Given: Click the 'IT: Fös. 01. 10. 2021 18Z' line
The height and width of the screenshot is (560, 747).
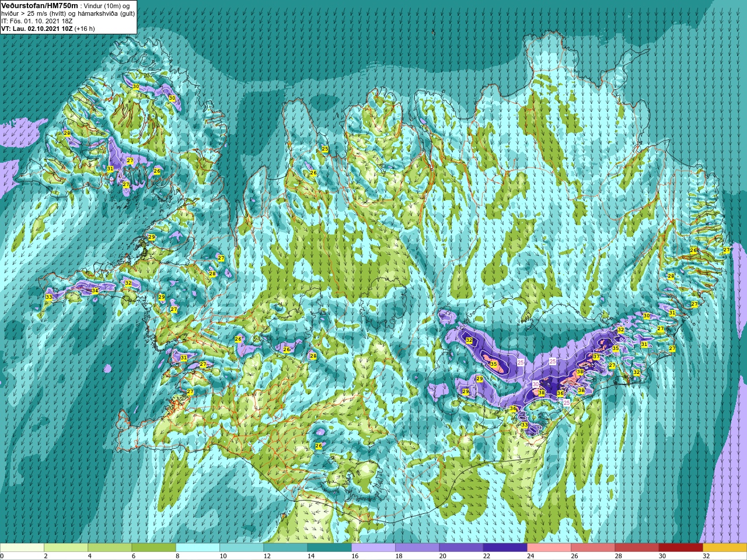Looking at the screenshot, I should click(37, 21).
